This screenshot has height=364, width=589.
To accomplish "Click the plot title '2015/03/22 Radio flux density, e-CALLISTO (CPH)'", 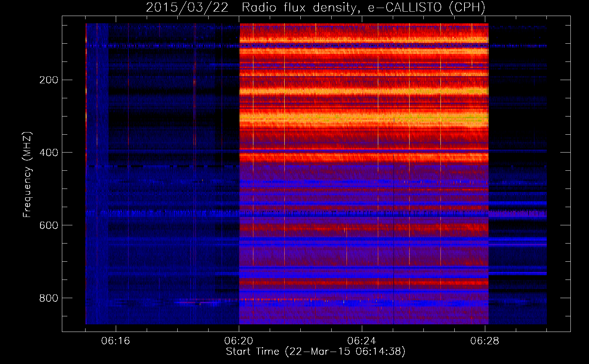I will click(x=316, y=8).
